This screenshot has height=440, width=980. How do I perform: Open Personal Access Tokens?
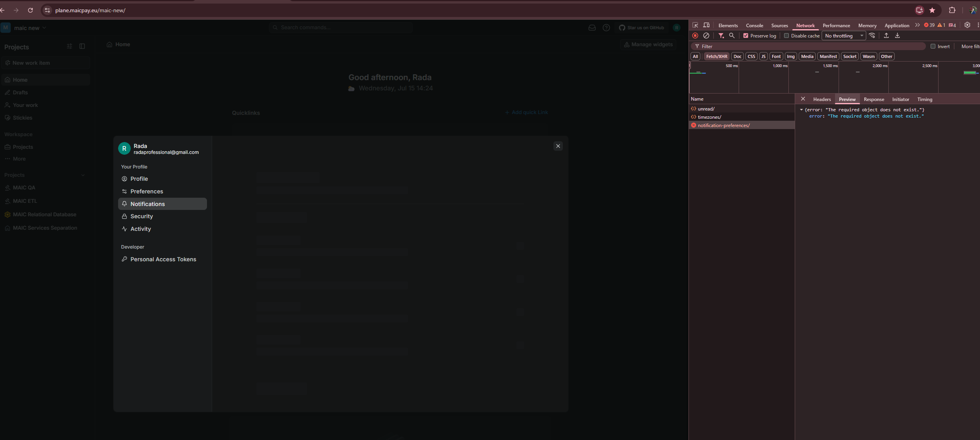click(162, 259)
